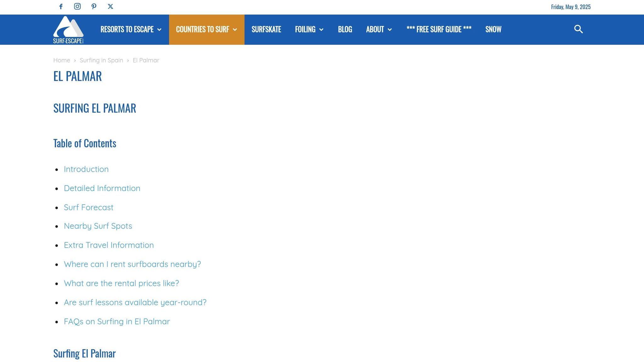Open the X (Twitter) social icon

coord(110,7)
